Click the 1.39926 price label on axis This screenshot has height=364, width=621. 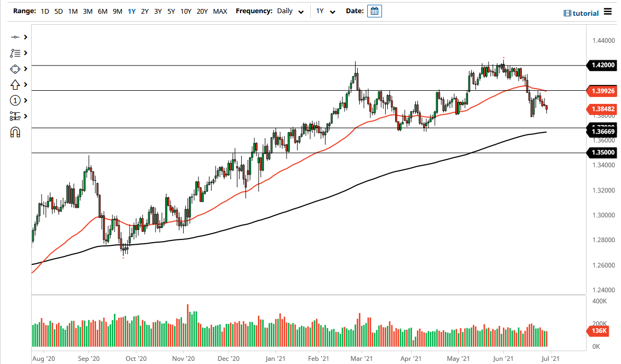click(601, 91)
